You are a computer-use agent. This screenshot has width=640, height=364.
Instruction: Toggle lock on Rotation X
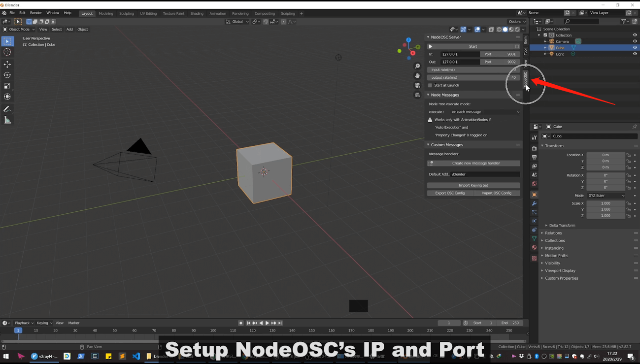[628, 175]
